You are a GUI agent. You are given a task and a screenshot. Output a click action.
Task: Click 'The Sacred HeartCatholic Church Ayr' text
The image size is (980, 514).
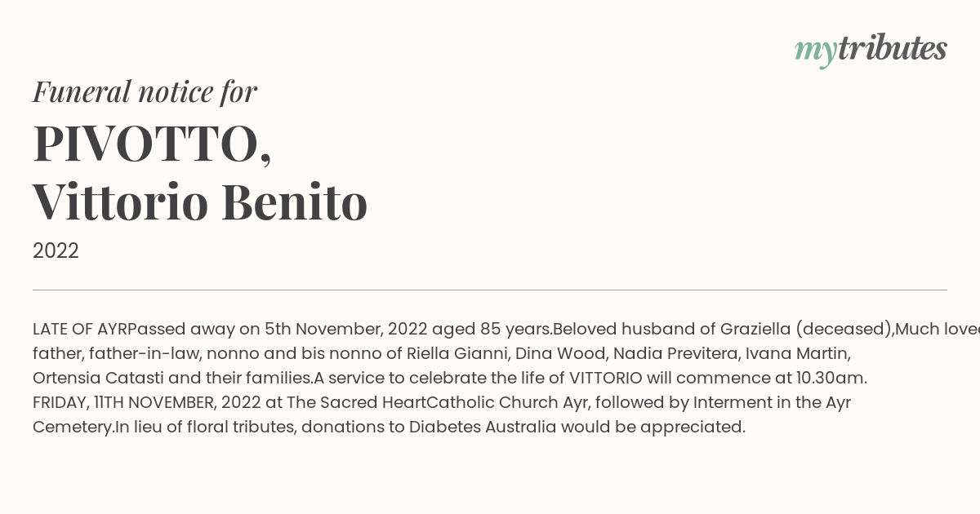tap(425, 402)
